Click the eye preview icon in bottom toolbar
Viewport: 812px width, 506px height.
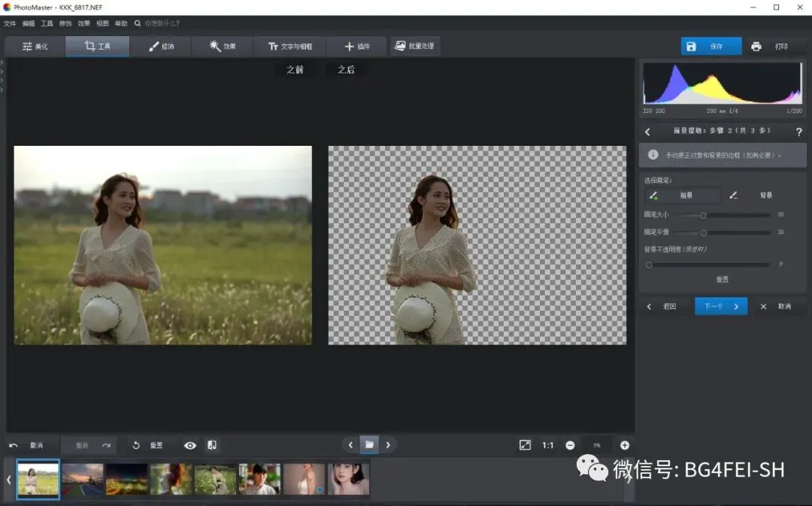point(190,445)
